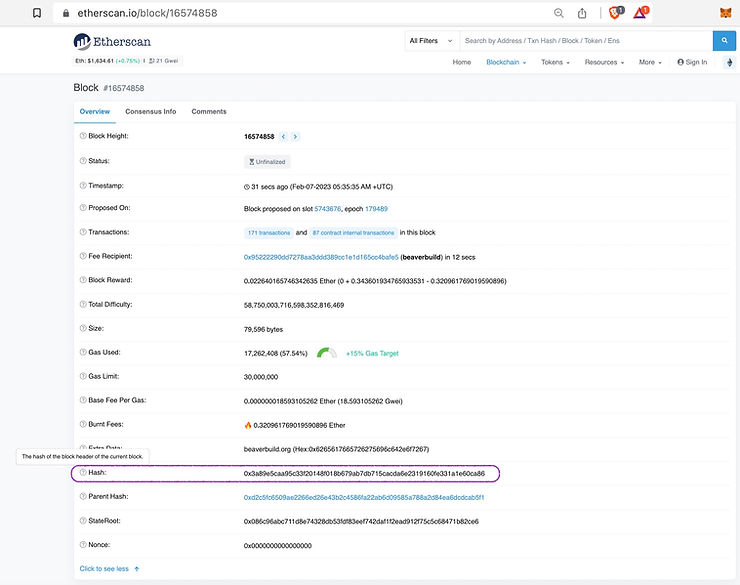Click help icon next to Proposed On
Screen dimensions: 740x585
click(x=83, y=208)
